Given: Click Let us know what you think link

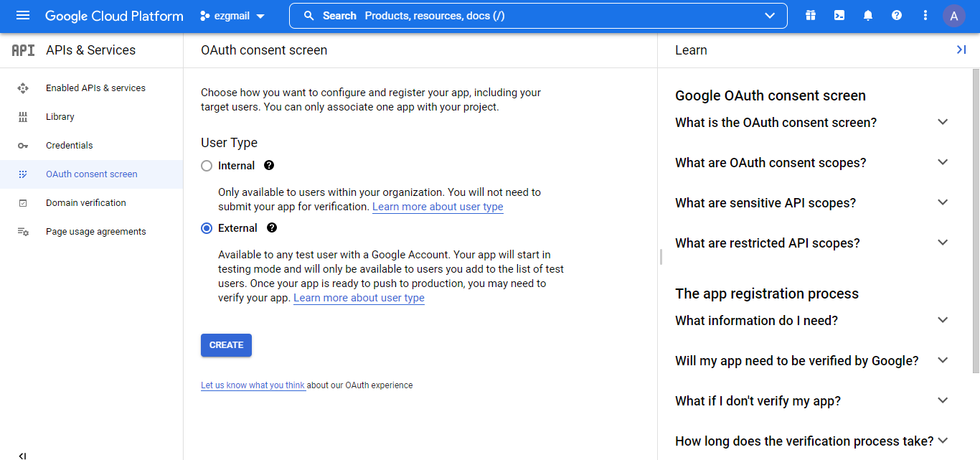Looking at the screenshot, I should coord(253,385).
